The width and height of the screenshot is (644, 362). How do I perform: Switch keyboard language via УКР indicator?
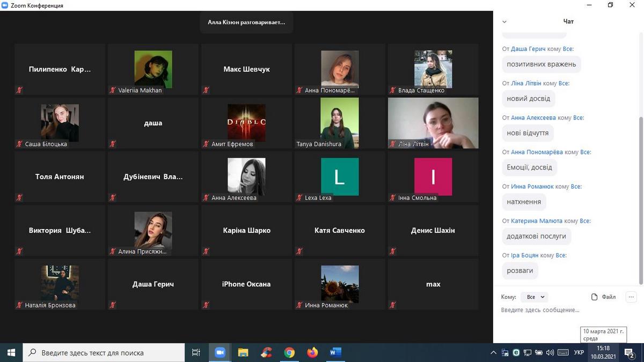579,353
